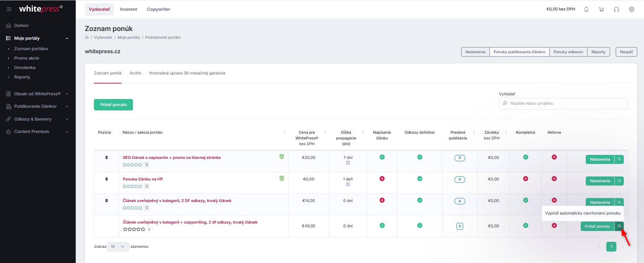The image size is (644, 263).
Task: Open Reporty in the top button group
Action: click(598, 52)
